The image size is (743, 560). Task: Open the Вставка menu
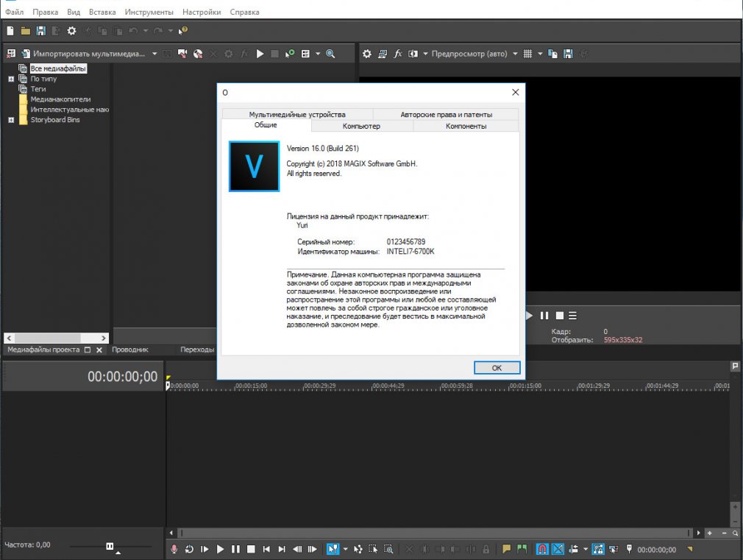102,12
